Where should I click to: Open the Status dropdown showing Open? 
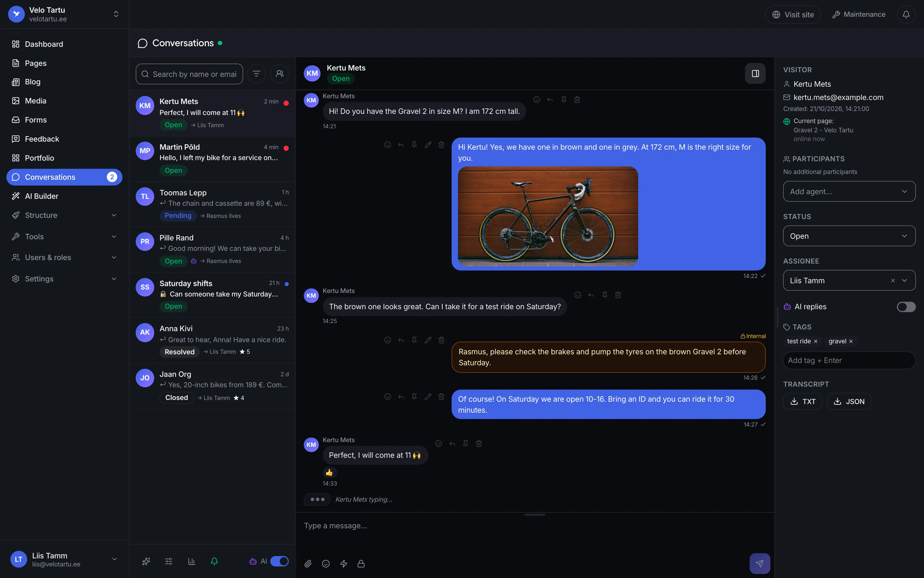coord(849,236)
